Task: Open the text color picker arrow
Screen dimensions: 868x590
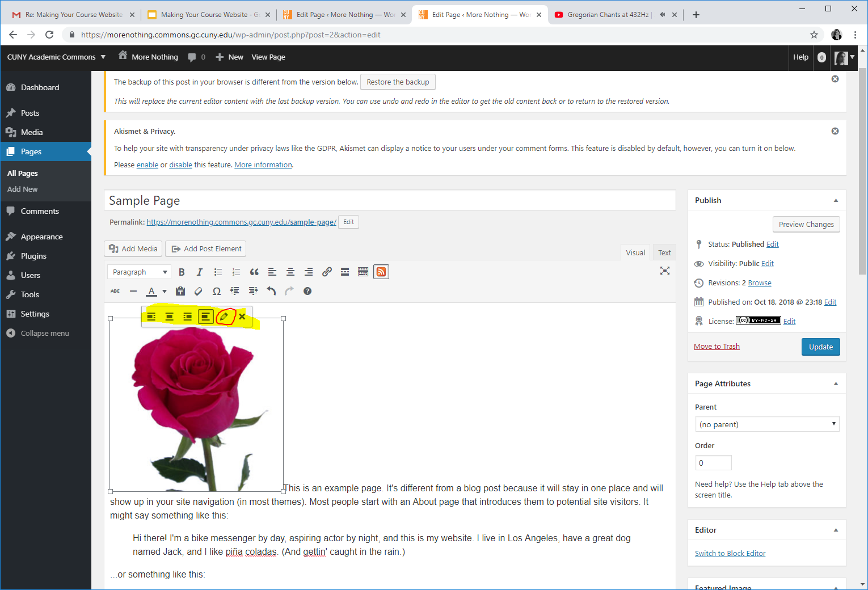Action: point(165,292)
